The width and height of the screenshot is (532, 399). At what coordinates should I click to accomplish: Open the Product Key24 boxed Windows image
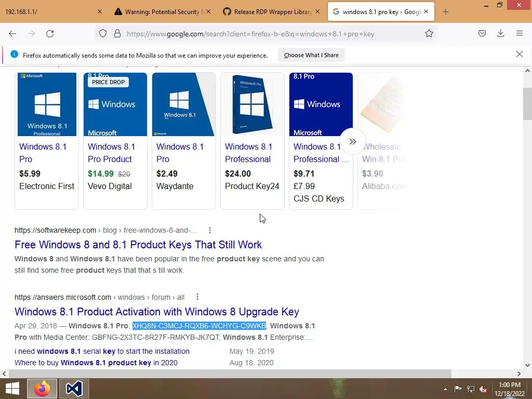coord(252,104)
